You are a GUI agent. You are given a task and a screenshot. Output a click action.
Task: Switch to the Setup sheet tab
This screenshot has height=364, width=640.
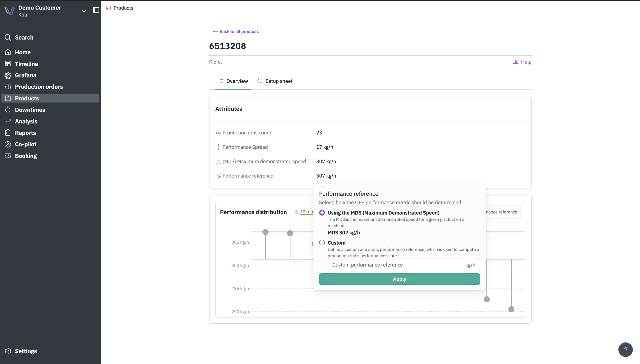(274, 81)
